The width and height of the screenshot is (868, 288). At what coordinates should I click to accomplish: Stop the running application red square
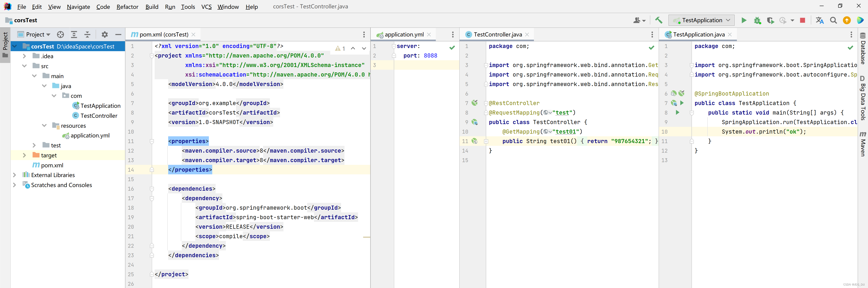803,20
